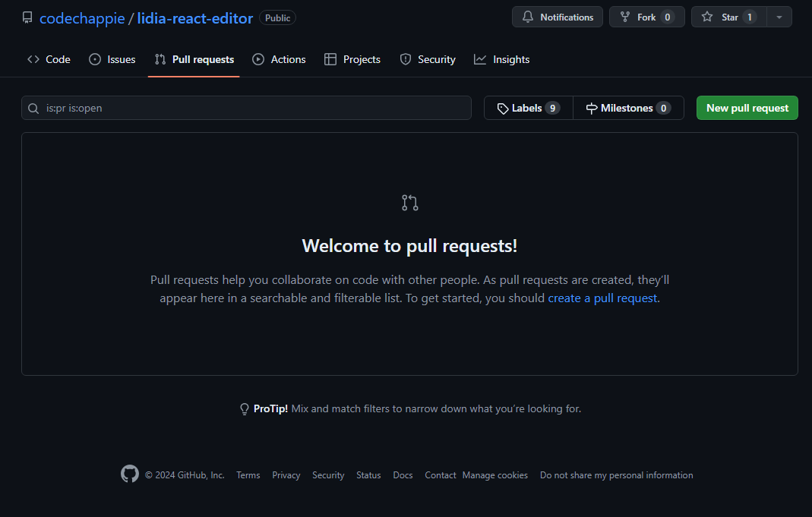812x517 pixels.
Task: Click the search magnifier icon
Action: (33, 108)
